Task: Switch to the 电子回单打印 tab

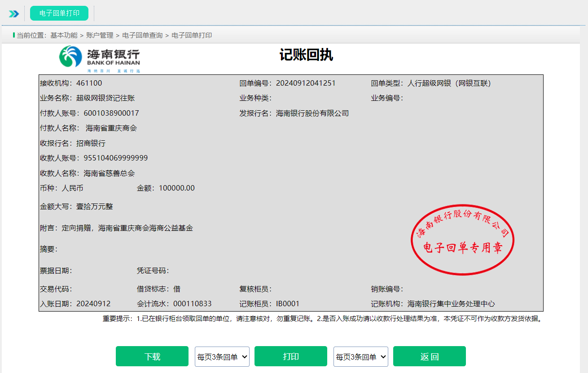Action: [x=59, y=13]
